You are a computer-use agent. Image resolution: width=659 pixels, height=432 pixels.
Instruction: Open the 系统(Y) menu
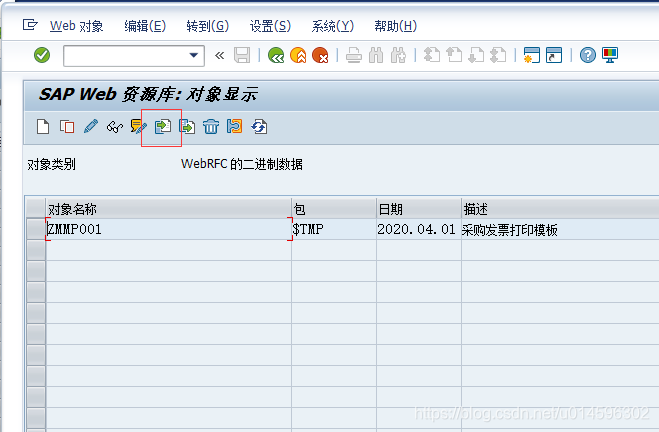pyautogui.click(x=332, y=26)
